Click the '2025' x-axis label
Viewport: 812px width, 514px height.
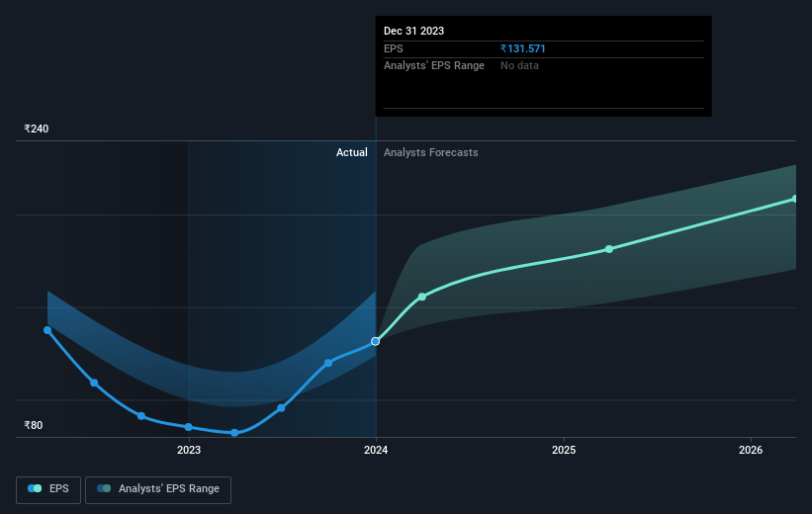pyautogui.click(x=564, y=450)
